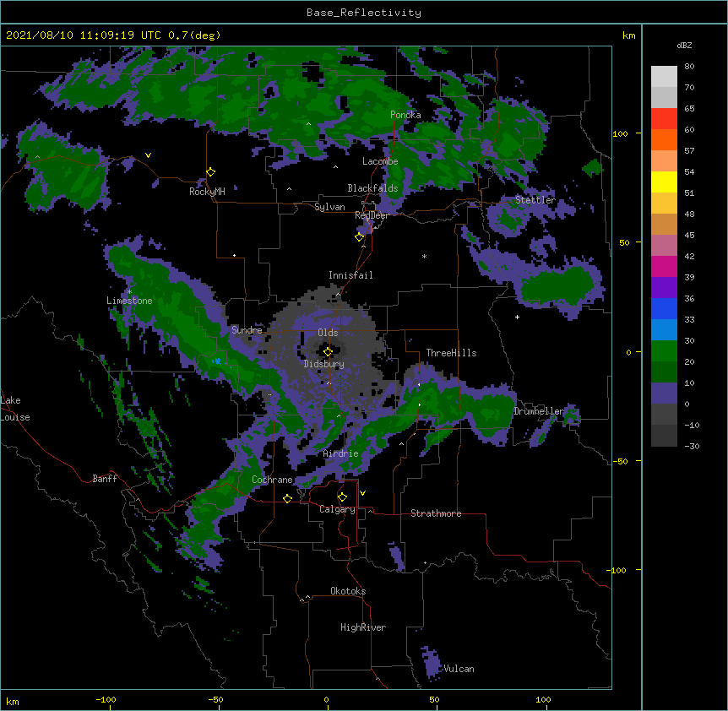Click the yellow V marker northwest of RockyMH
Image resolution: width=728 pixels, height=711 pixels.
(x=148, y=155)
